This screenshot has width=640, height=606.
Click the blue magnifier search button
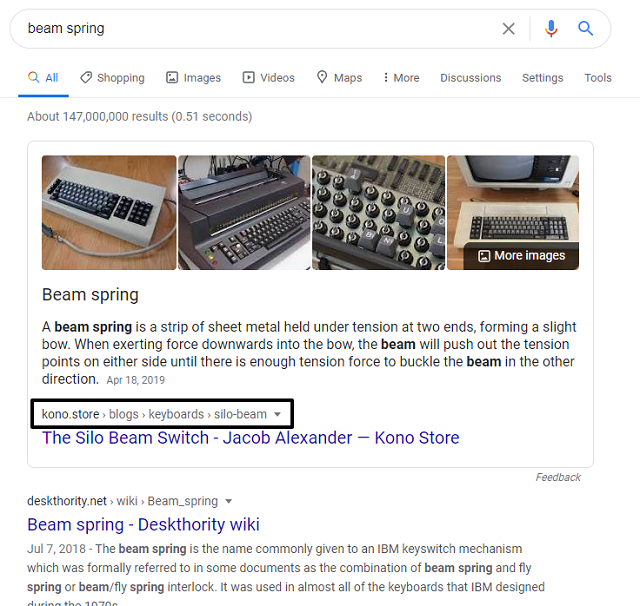[x=586, y=29]
